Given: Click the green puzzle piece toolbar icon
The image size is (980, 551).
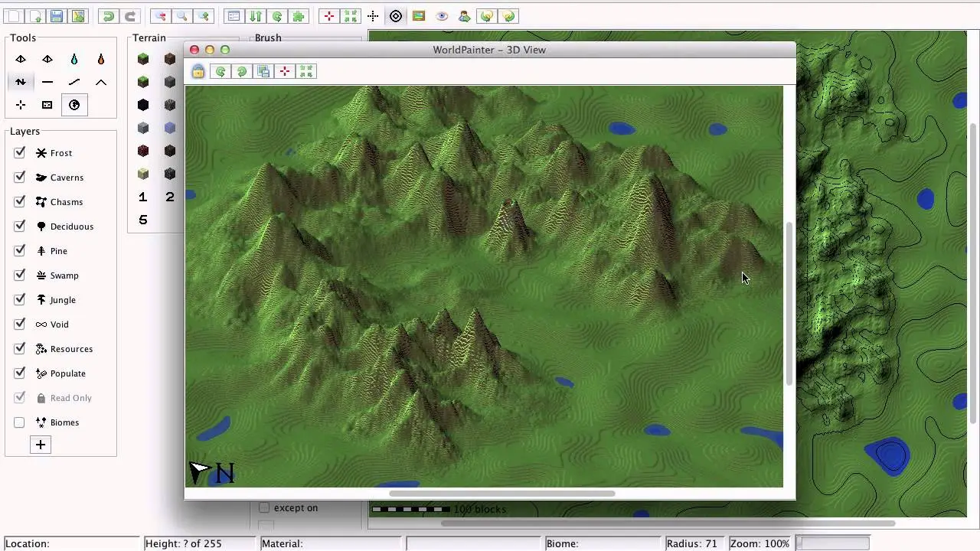Looking at the screenshot, I should click(x=299, y=16).
